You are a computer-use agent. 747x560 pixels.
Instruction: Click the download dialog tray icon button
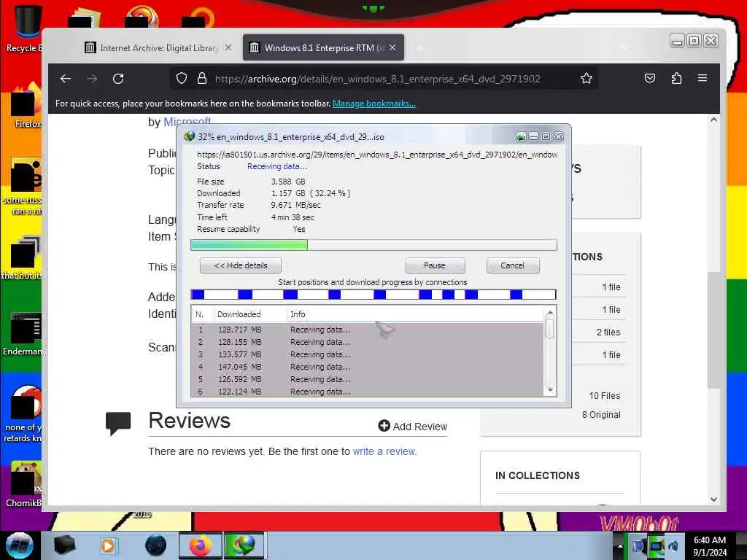coord(521,137)
